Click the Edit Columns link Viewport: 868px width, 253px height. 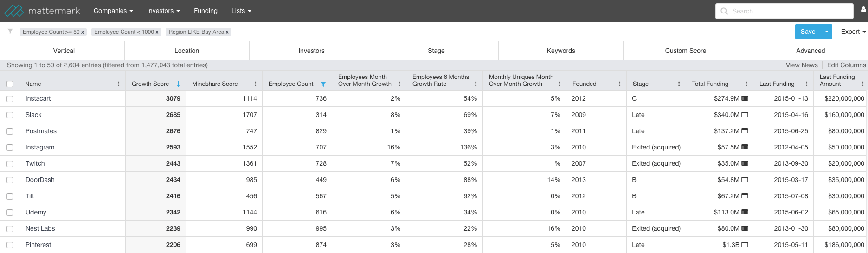coord(847,65)
